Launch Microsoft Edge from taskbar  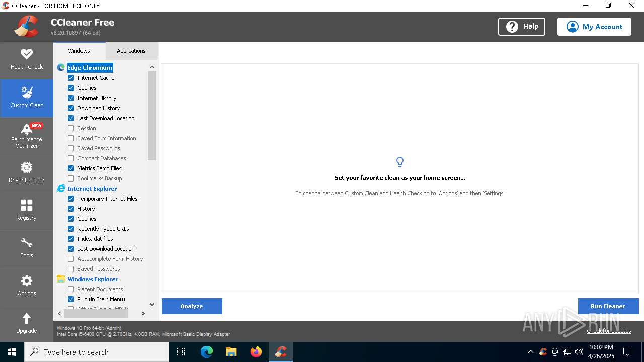207,352
